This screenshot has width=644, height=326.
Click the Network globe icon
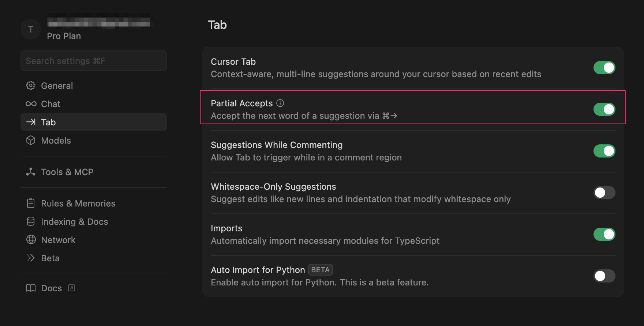pyautogui.click(x=31, y=240)
